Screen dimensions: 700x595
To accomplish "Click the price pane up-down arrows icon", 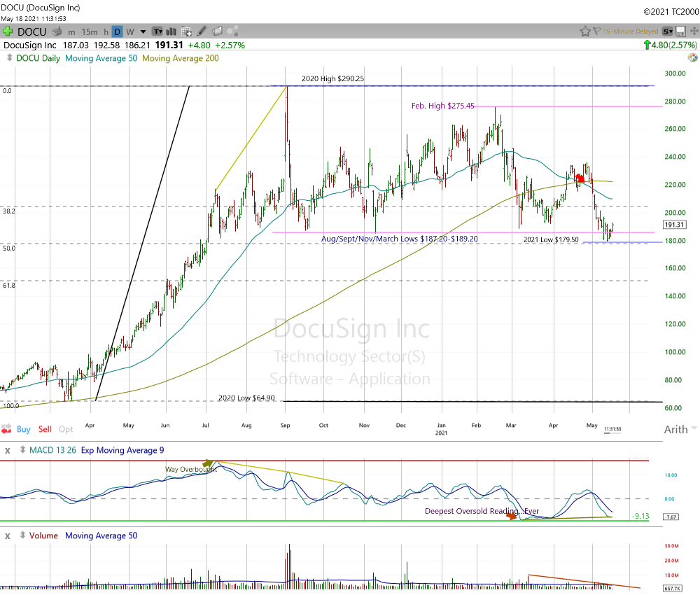I will pos(9,58).
